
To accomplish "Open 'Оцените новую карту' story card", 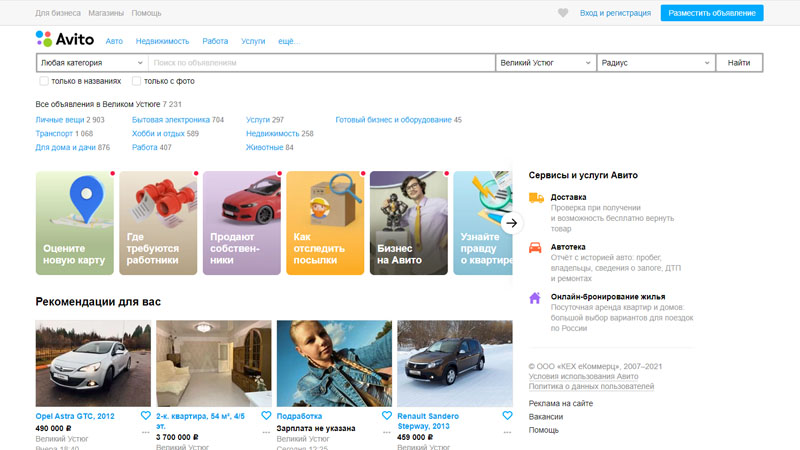I will 74,223.
